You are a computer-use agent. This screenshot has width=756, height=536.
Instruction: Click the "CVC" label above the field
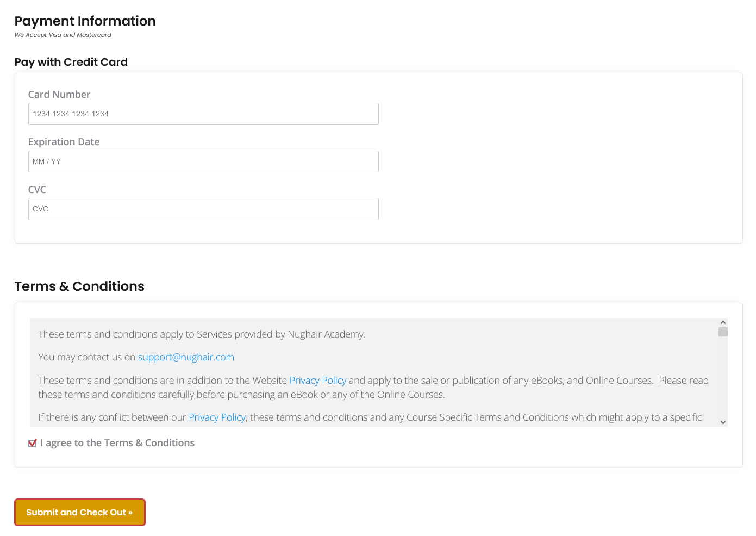37,190
